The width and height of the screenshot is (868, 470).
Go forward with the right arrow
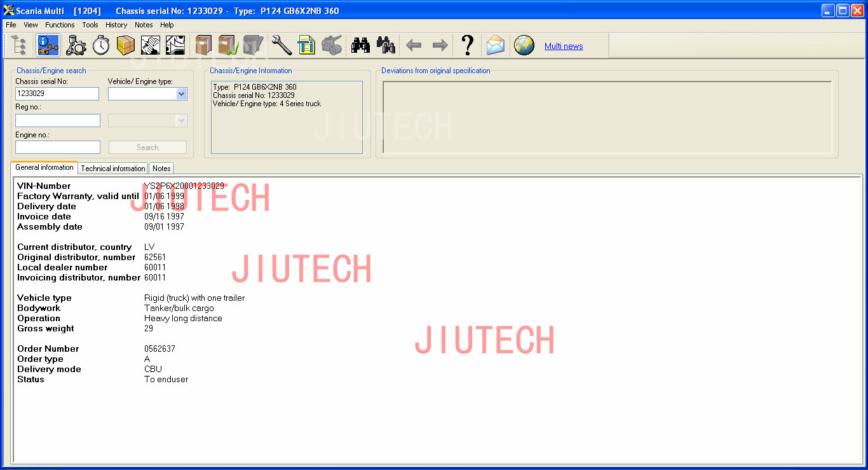tap(440, 45)
